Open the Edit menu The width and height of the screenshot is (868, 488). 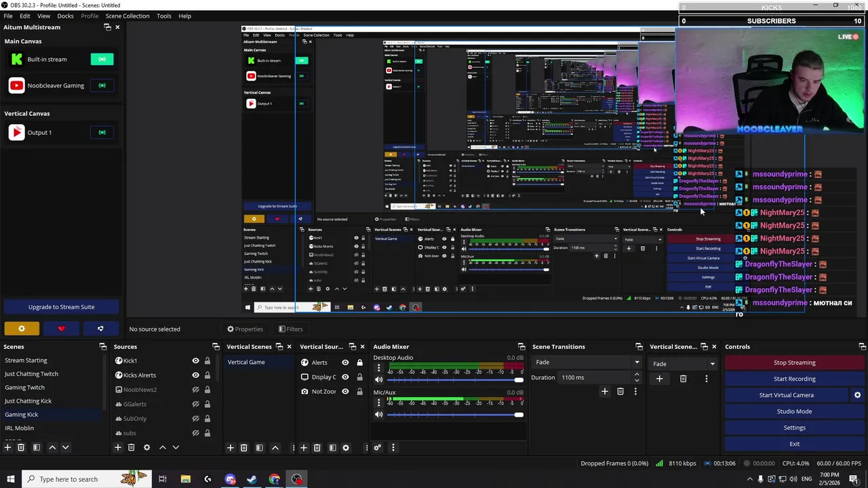pos(25,16)
